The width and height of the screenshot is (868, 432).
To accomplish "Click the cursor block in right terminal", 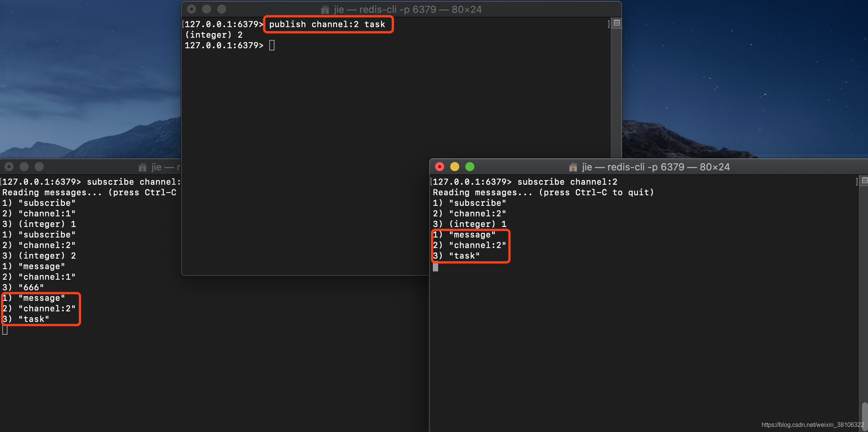I will tap(436, 267).
